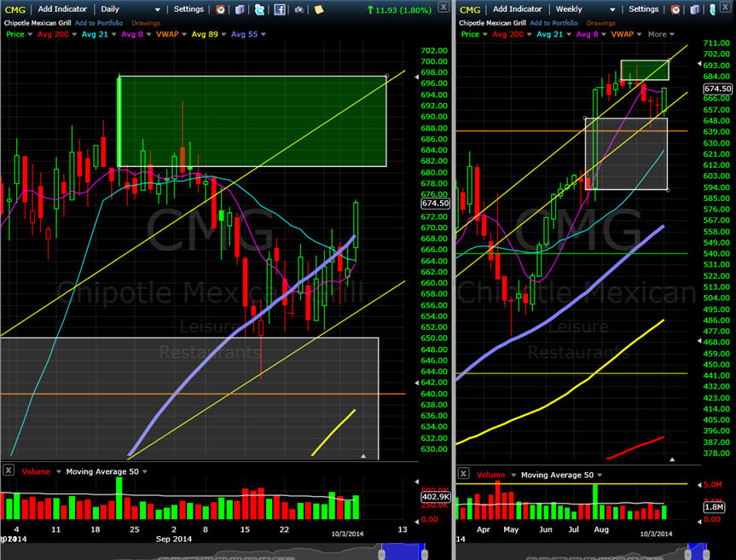Screen dimensions: 736x560
Task: Click the blue range selector in Weekly chart scrollbar
Action: point(697,551)
